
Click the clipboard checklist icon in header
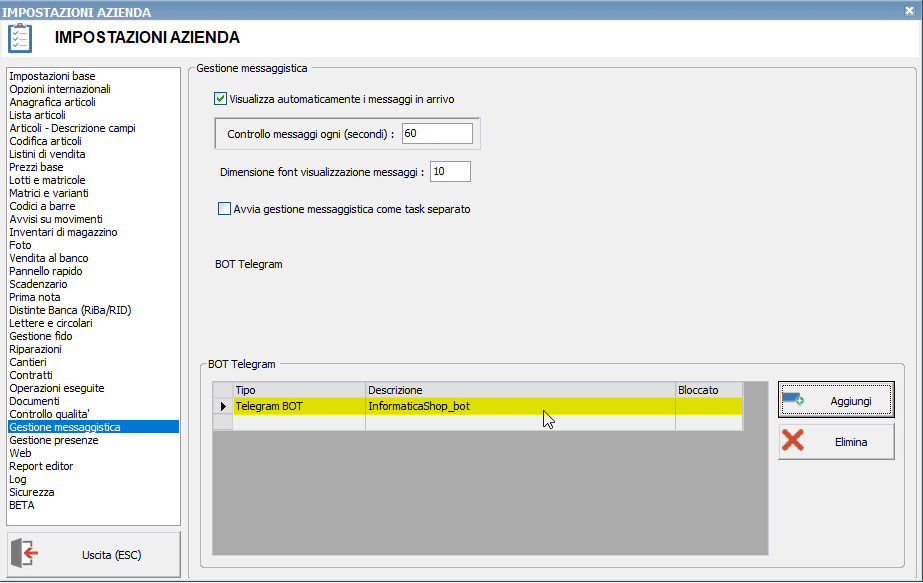click(20, 38)
